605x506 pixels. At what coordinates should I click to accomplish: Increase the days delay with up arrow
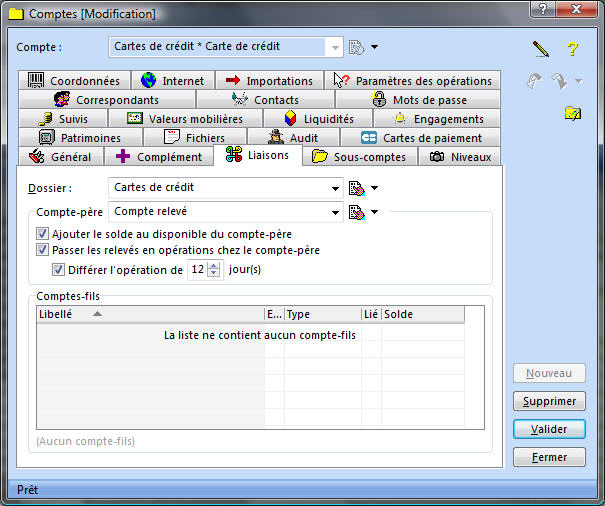pyautogui.click(x=214, y=265)
